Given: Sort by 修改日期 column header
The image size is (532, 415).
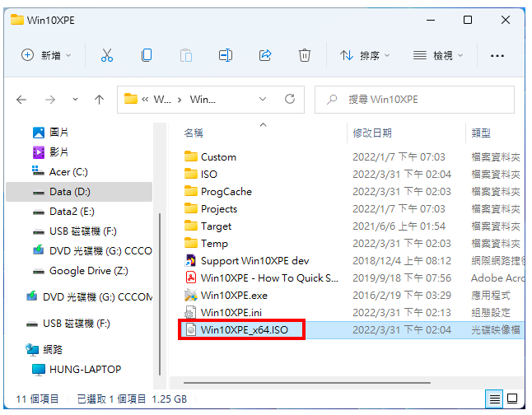Looking at the screenshot, I should (372, 133).
